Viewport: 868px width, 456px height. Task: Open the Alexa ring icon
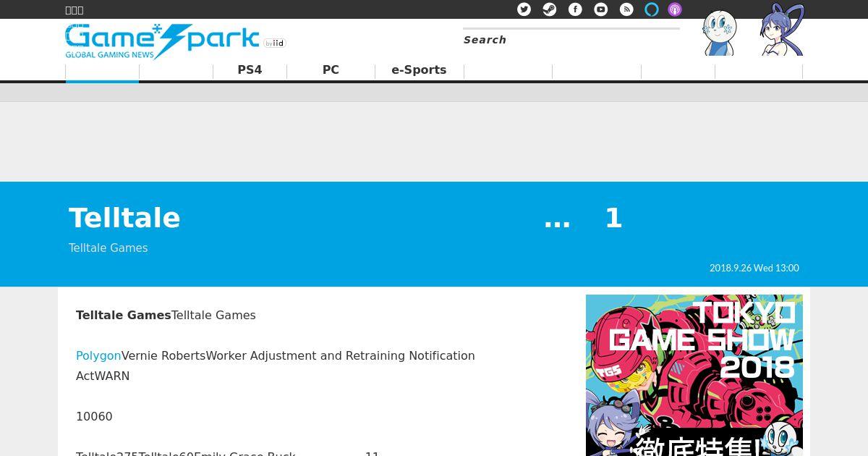pyautogui.click(x=652, y=9)
